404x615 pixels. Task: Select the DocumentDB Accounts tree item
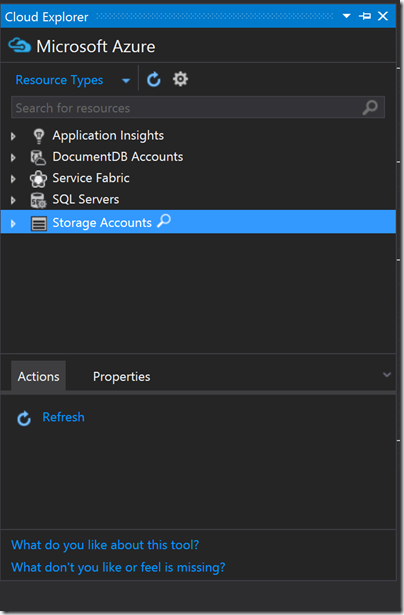pyautogui.click(x=118, y=156)
